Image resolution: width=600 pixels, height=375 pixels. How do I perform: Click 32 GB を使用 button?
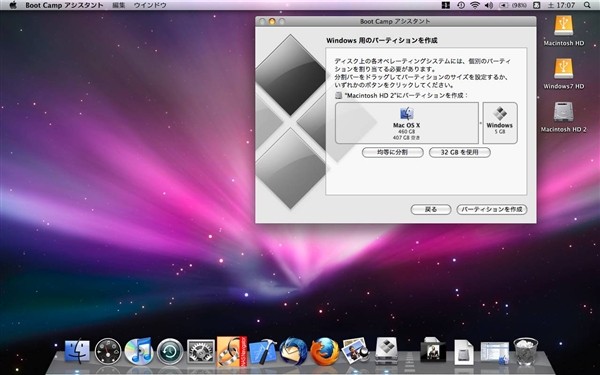tap(460, 152)
